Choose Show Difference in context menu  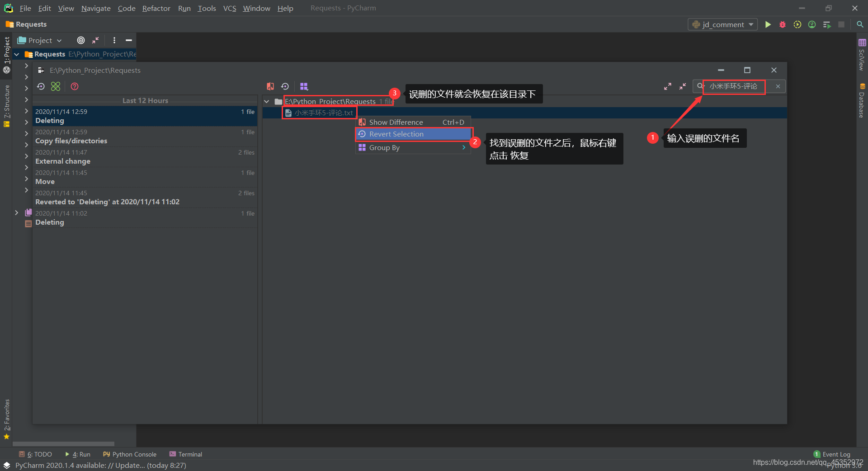pos(413,122)
